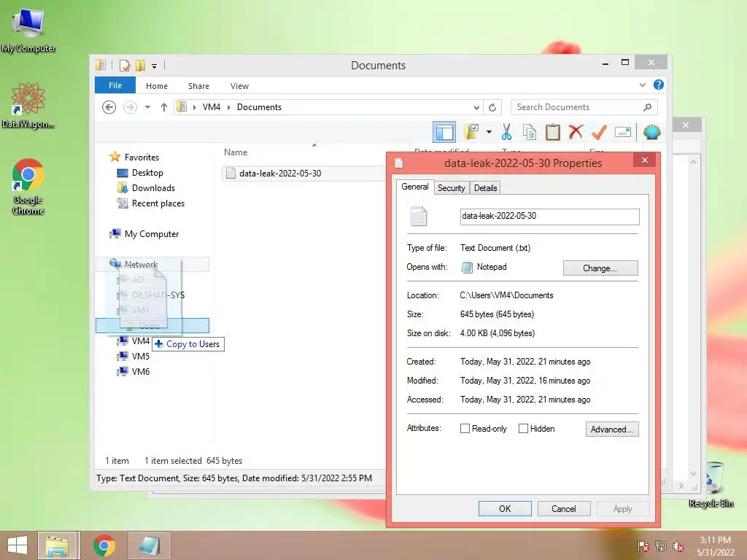The width and height of the screenshot is (747, 560).
Task: Click Chrome icon in taskbar
Action: [x=104, y=545]
